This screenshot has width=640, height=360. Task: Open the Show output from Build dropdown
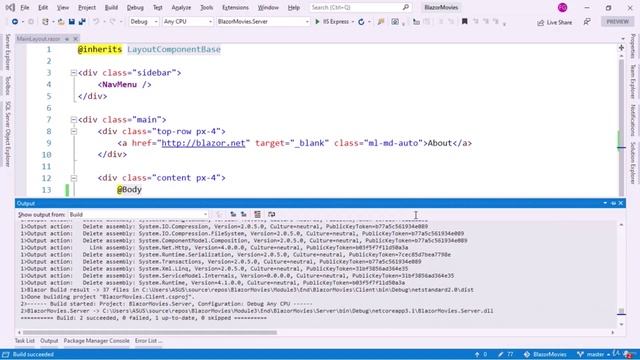coord(138,214)
